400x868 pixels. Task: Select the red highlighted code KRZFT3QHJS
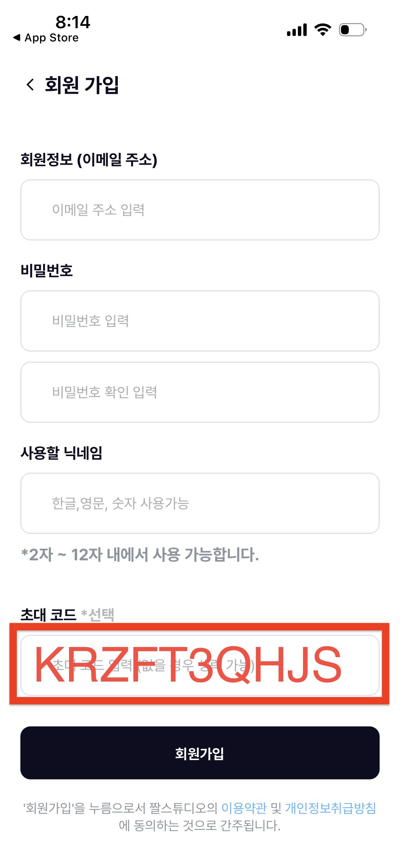click(188, 664)
